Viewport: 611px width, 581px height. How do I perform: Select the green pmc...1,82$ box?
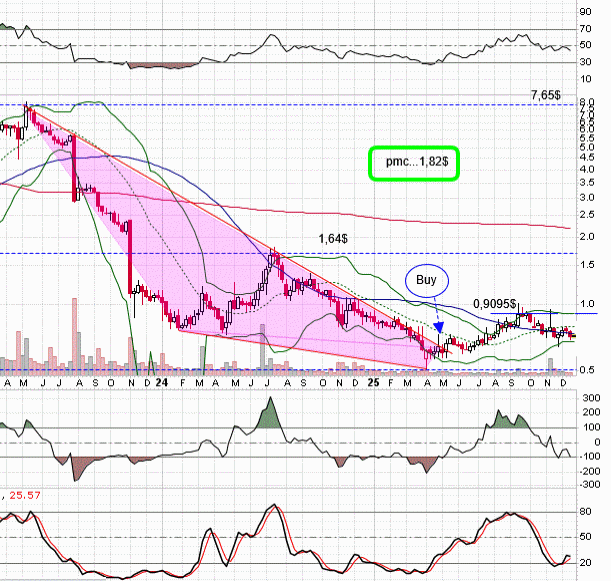(412, 161)
